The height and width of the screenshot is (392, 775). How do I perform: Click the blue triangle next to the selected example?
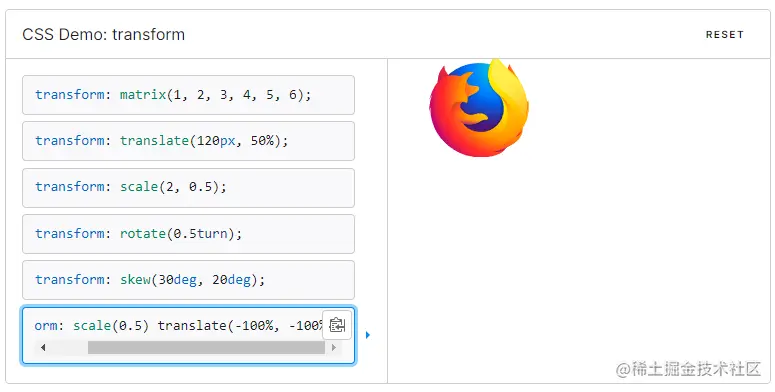(368, 335)
